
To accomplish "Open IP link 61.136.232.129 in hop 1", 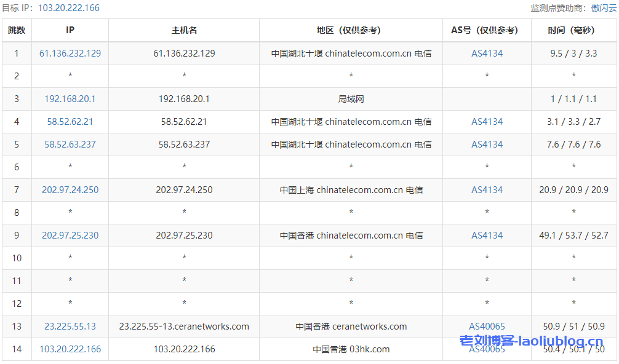I will 70,53.
